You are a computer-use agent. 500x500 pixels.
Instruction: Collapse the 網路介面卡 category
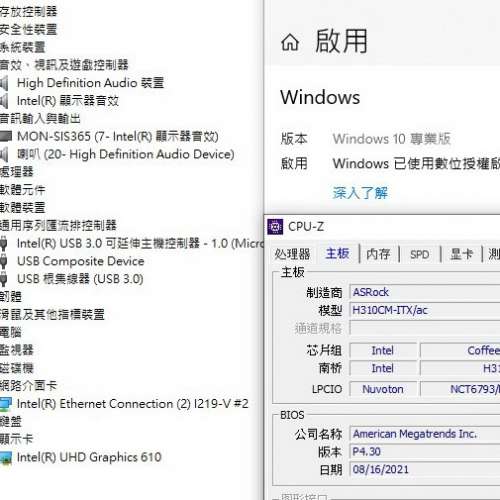click(x=28, y=386)
